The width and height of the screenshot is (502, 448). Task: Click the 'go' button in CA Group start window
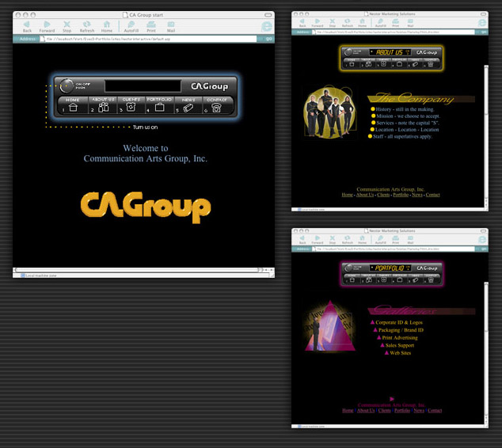click(x=268, y=39)
